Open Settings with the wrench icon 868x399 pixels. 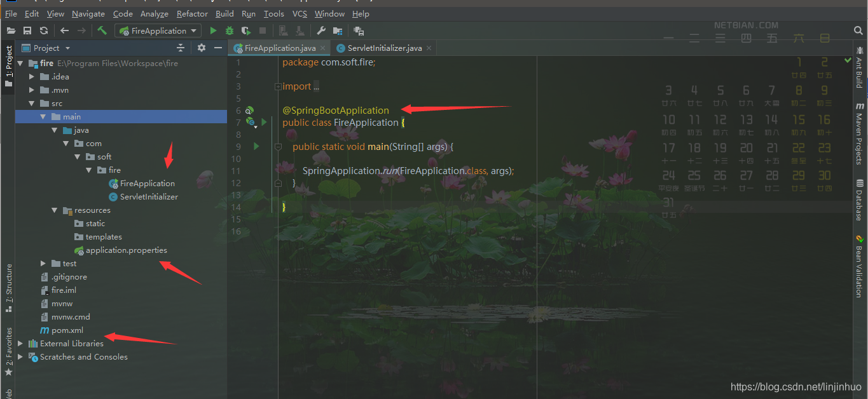tap(321, 30)
